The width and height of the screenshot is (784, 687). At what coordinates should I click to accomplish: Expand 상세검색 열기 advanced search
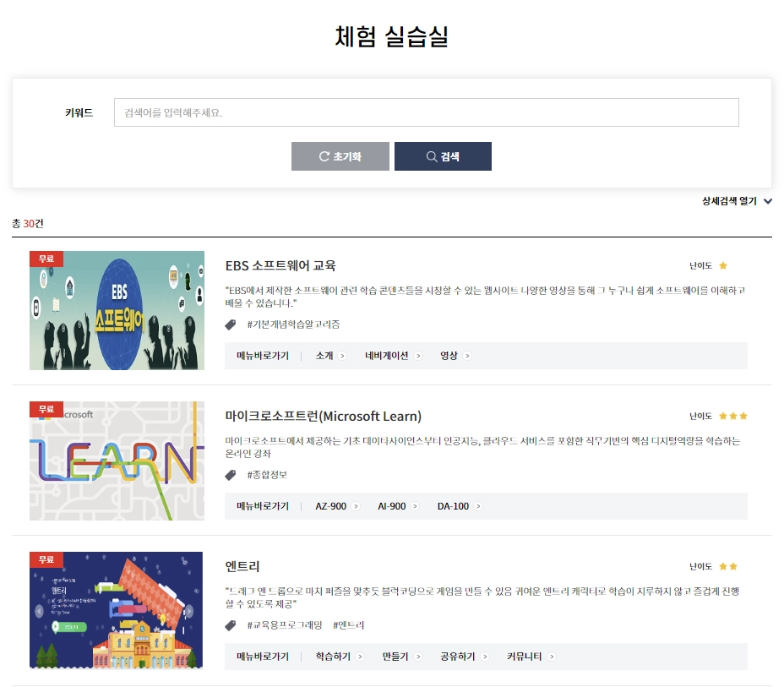(737, 201)
